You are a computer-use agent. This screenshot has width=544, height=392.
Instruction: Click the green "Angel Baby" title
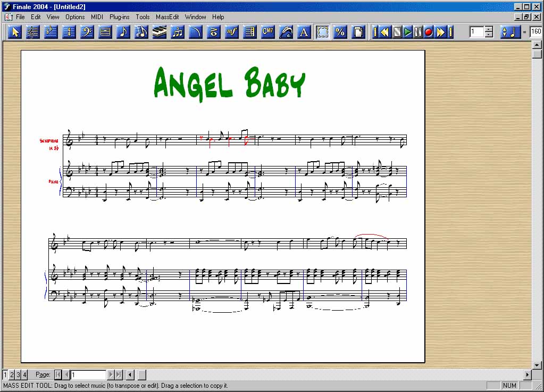coord(230,84)
